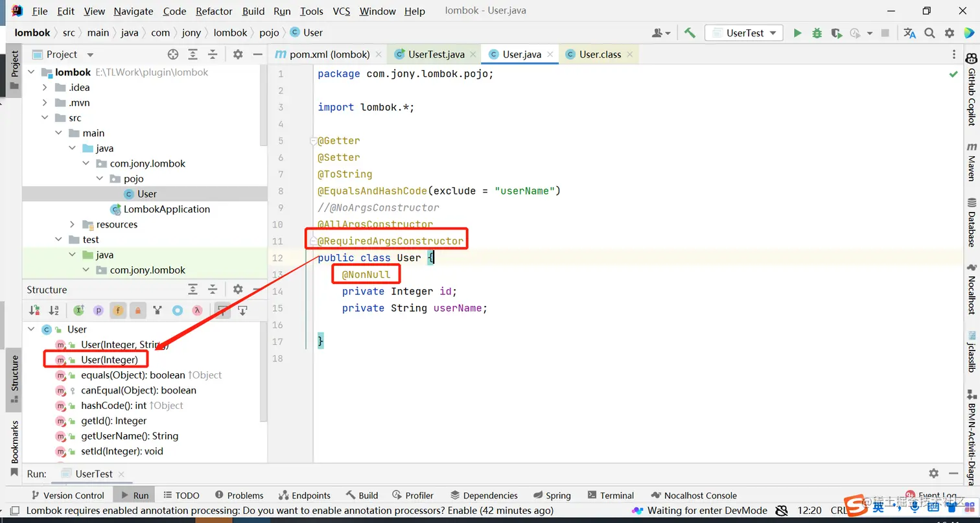980x523 pixels.
Task: Open editor tabs more-options menu
Action: [x=953, y=54]
